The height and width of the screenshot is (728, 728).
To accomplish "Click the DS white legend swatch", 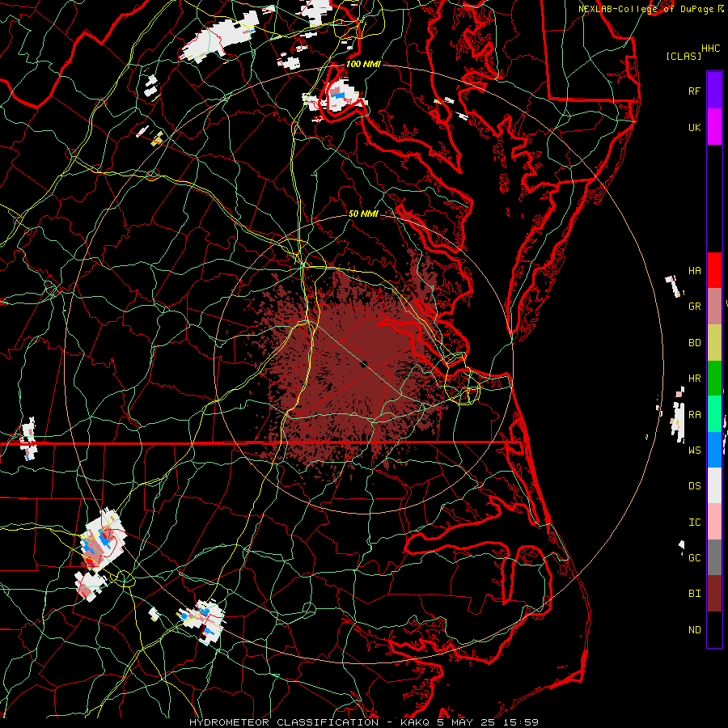I will pyautogui.click(x=714, y=485).
